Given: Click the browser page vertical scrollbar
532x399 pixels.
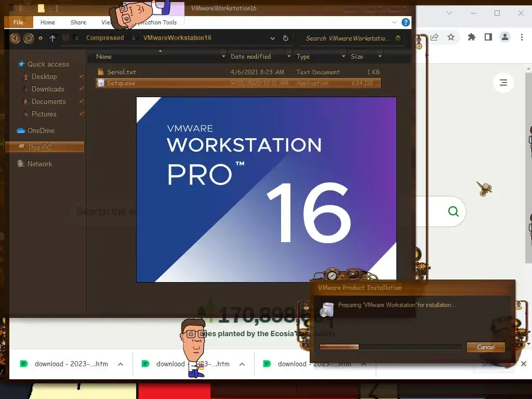Looking at the screenshot, I should coord(528,168).
